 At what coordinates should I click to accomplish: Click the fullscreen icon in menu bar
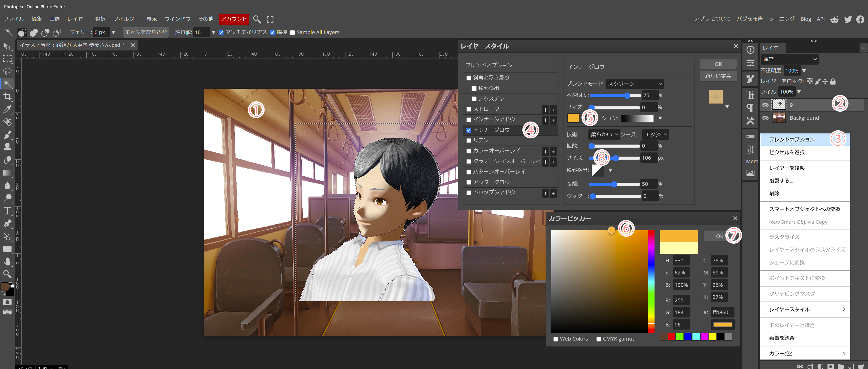pyautogui.click(x=270, y=19)
